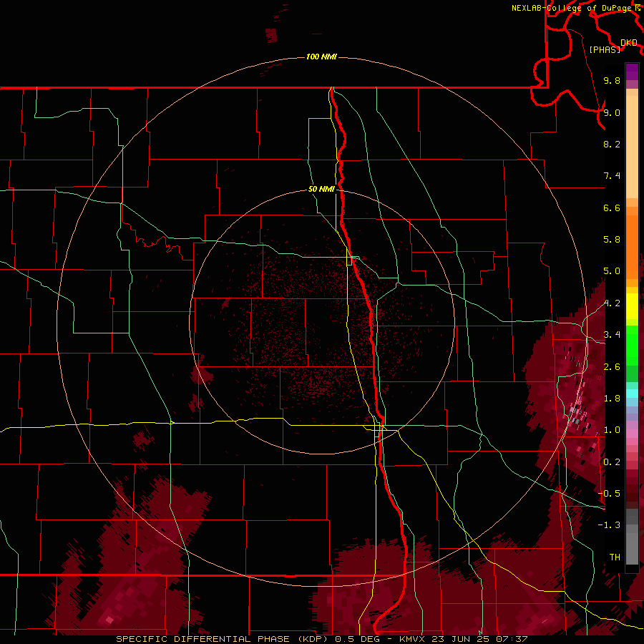Pick the gray bottom band of the color bar

click(632, 545)
